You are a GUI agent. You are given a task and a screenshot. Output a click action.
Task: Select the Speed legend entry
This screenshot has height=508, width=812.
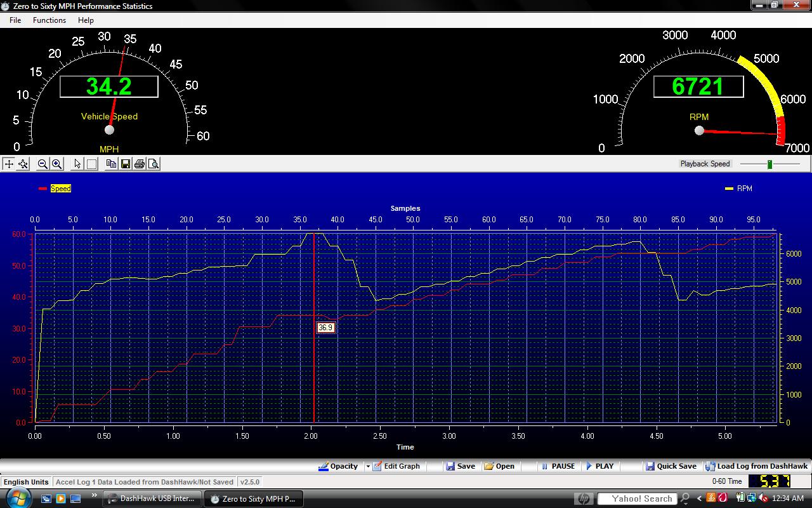55,189
